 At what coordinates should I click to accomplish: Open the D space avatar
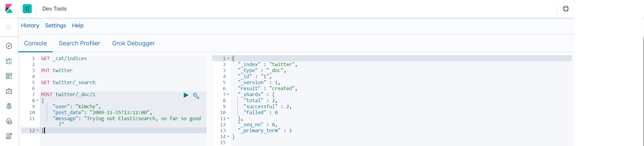point(27,9)
